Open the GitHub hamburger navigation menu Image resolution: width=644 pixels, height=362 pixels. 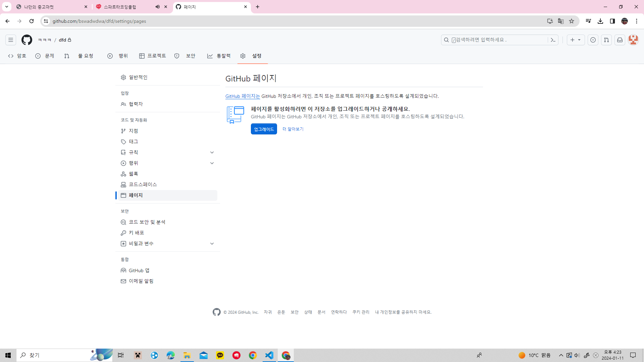click(x=11, y=40)
